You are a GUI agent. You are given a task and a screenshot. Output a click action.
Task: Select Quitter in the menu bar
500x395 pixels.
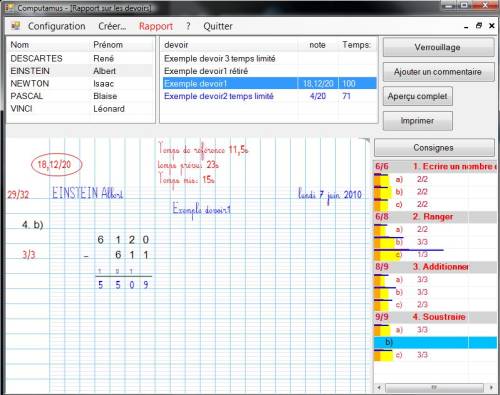click(x=218, y=26)
